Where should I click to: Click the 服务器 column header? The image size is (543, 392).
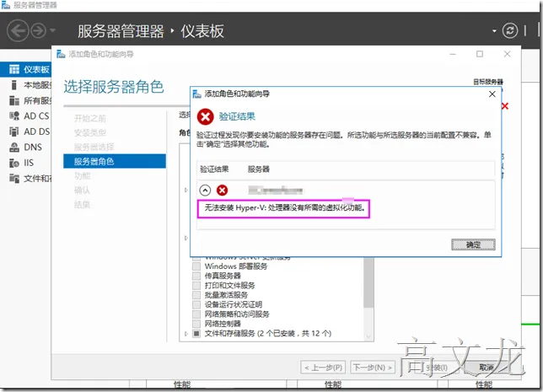(259, 169)
